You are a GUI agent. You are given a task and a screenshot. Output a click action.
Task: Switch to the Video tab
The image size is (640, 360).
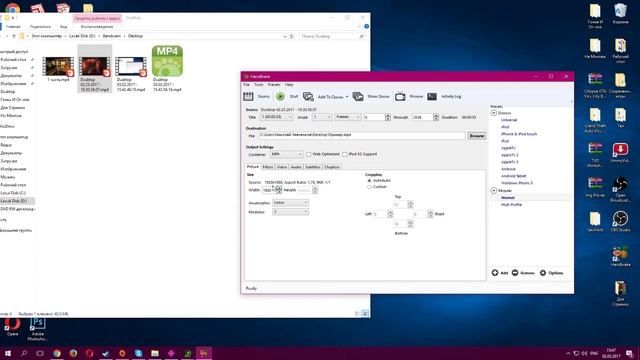(282, 167)
